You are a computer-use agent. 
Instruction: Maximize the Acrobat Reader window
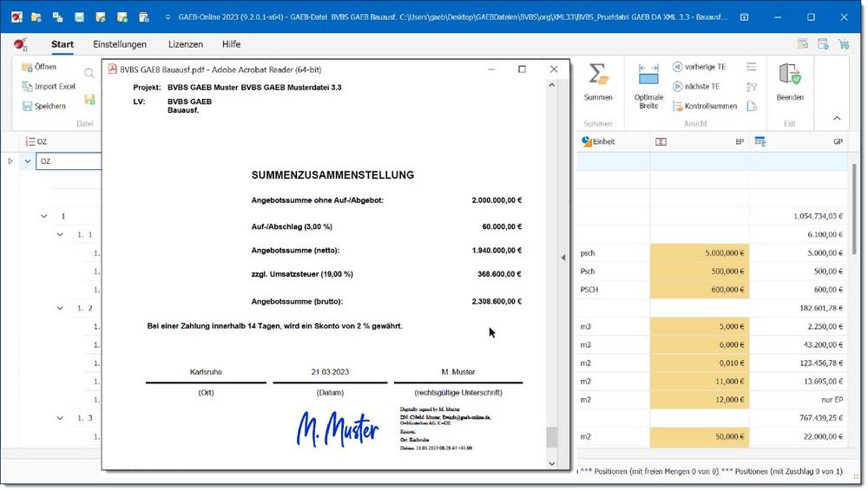pyautogui.click(x=522, y=69)
